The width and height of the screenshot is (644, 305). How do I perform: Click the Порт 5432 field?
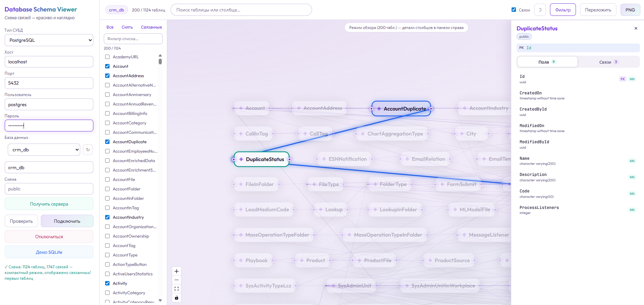[x=49, y=83]
